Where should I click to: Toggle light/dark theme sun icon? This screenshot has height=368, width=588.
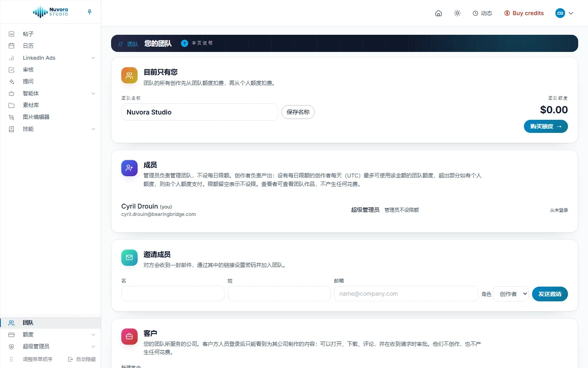[457, 13]
